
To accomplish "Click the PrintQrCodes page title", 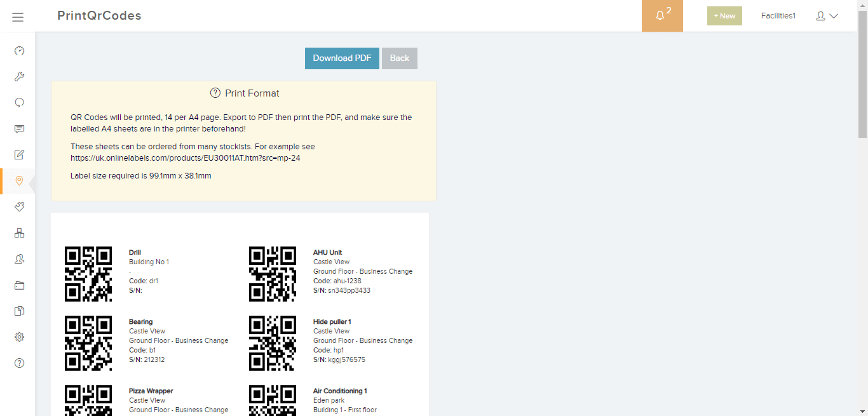I will (99, 16).
